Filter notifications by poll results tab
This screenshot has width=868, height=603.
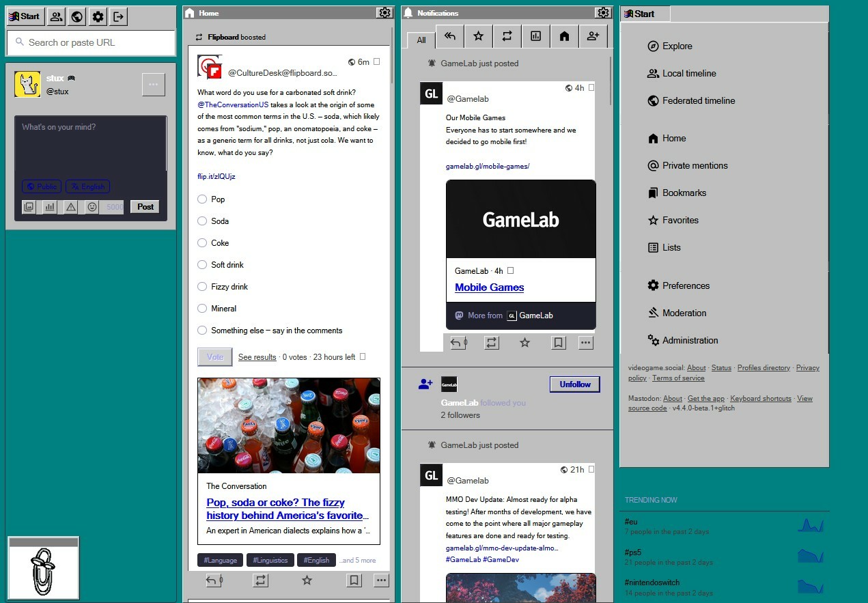536,37
